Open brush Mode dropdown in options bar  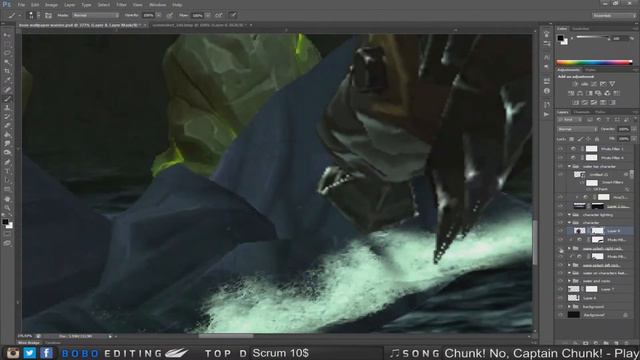click(96, 16)
